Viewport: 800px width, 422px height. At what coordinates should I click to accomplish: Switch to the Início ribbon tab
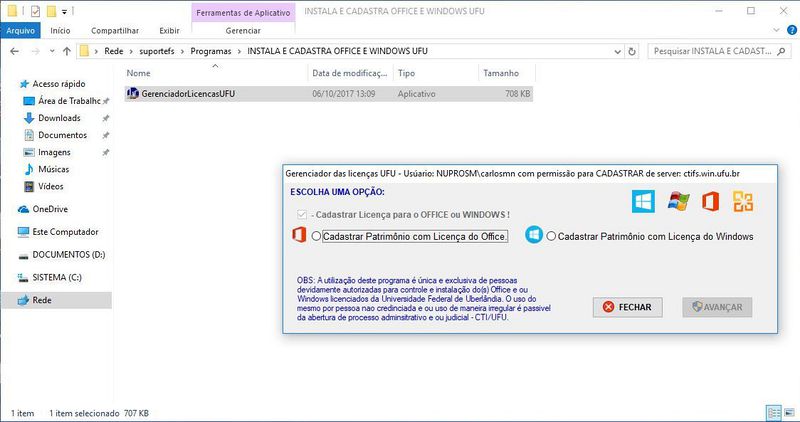pyautogui.click(x=60, y=31)
